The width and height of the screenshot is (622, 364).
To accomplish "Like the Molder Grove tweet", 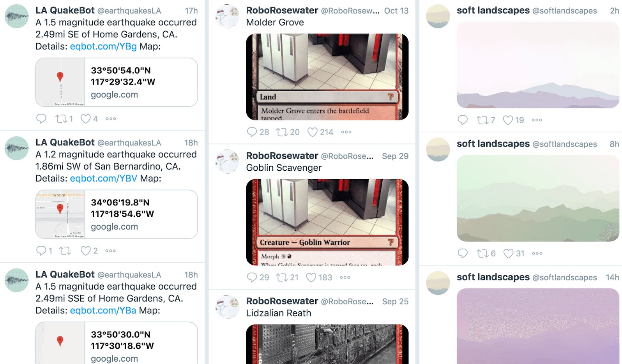I will 313,132.
